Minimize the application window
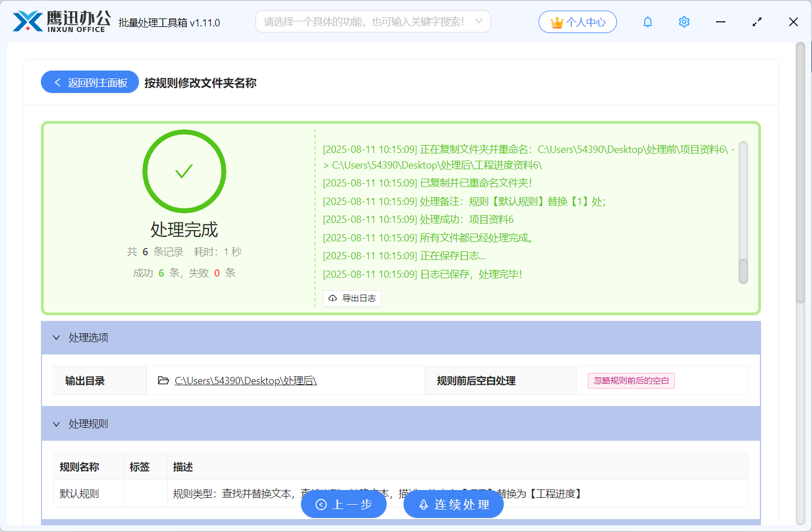 coord(721,22)
